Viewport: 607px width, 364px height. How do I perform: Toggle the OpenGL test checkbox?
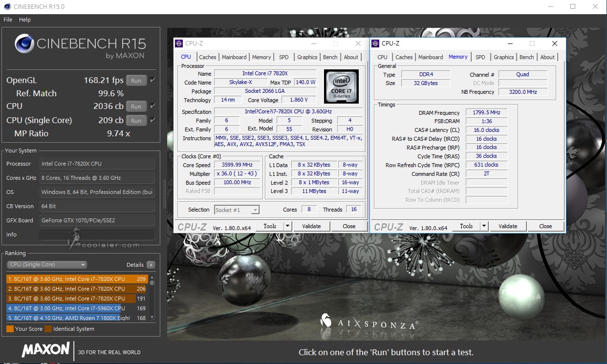pos(153,80)
